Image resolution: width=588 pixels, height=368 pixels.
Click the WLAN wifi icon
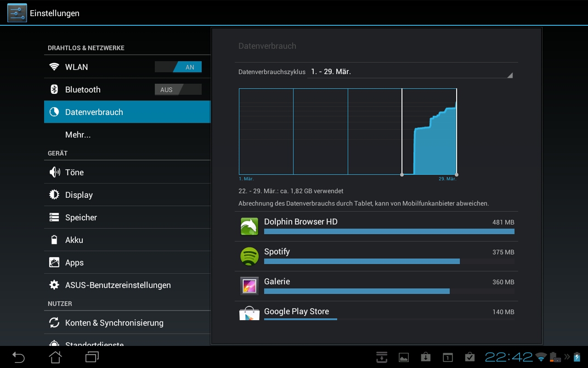[54, 67]
